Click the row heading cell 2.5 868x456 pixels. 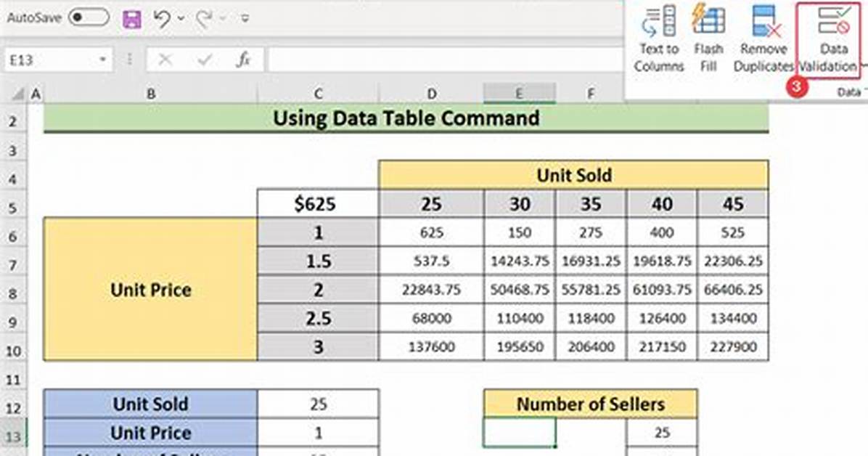pyautogui.click(x=318, y=318)
